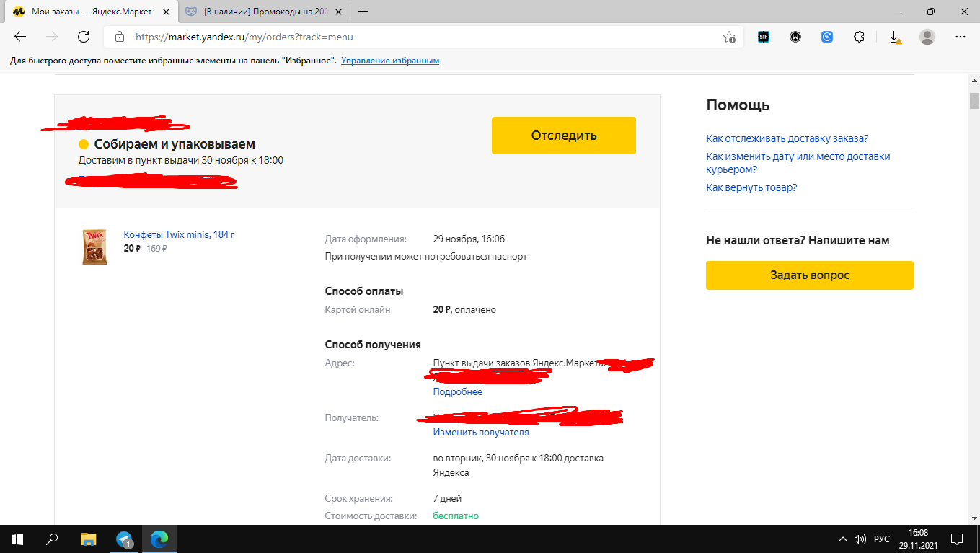Open Управление избранным link
Viewport: 980px width, 553px height.
[390, 61]
